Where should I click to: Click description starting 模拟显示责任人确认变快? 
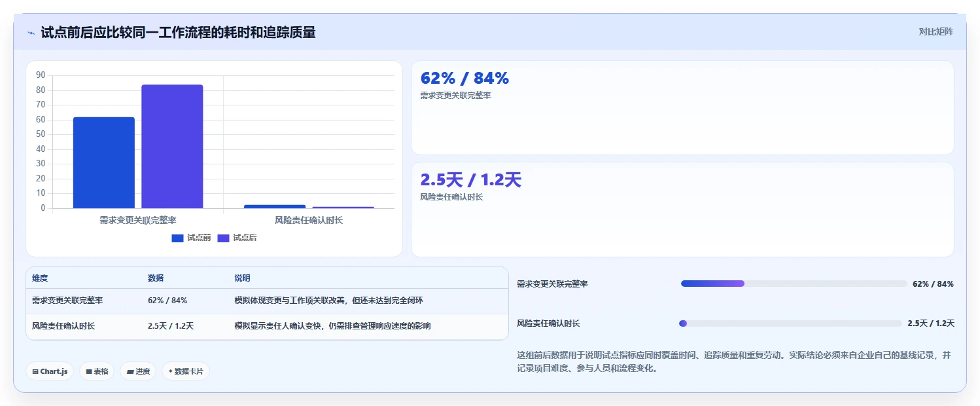332,326
